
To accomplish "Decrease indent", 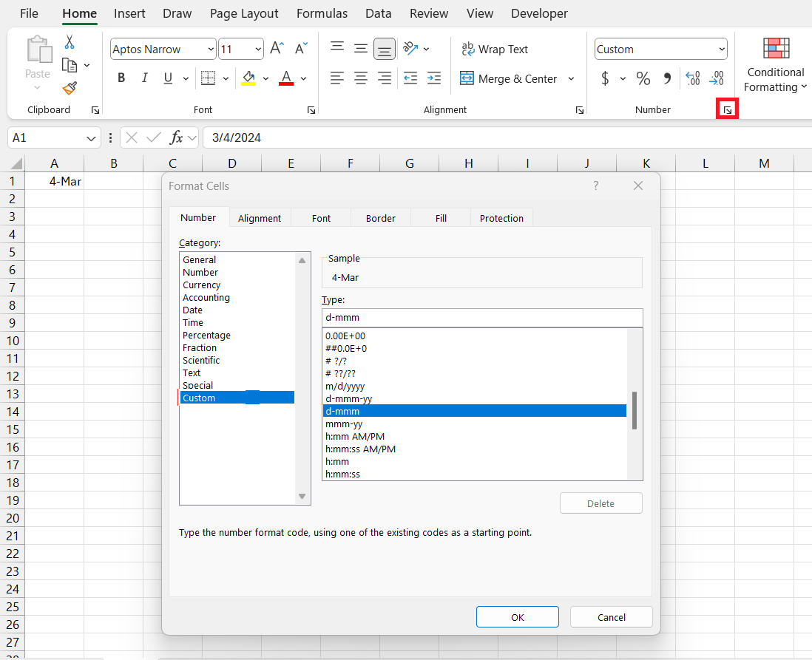I will [410, 78].
